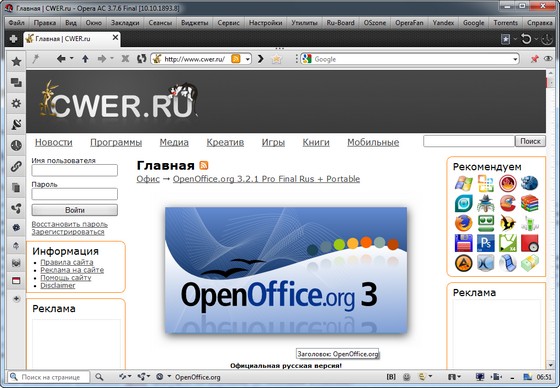The height and width of the screenshot is (388, 560).
Task: Click the site search field beside Поиск
Action: [x=469, y=141]
